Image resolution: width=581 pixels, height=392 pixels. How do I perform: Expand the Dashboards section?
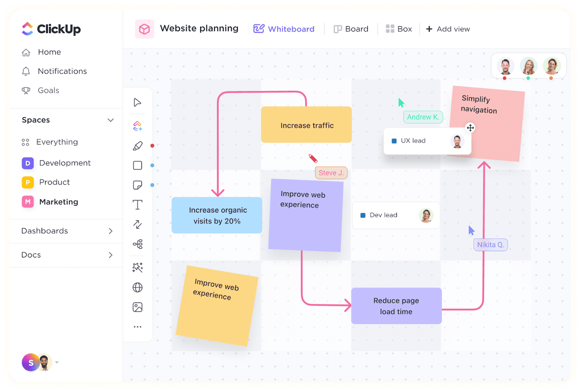(111, 231)
